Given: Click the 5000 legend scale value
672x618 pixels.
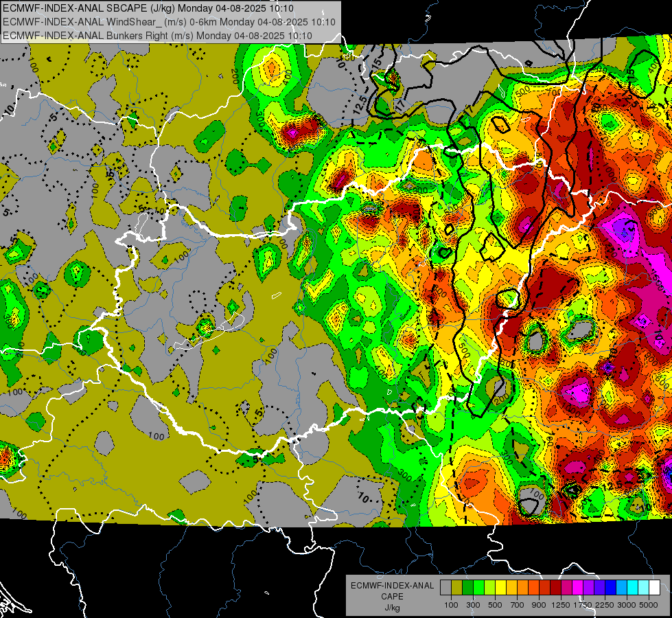Looking at the screenshot, I should click(649, 605).
